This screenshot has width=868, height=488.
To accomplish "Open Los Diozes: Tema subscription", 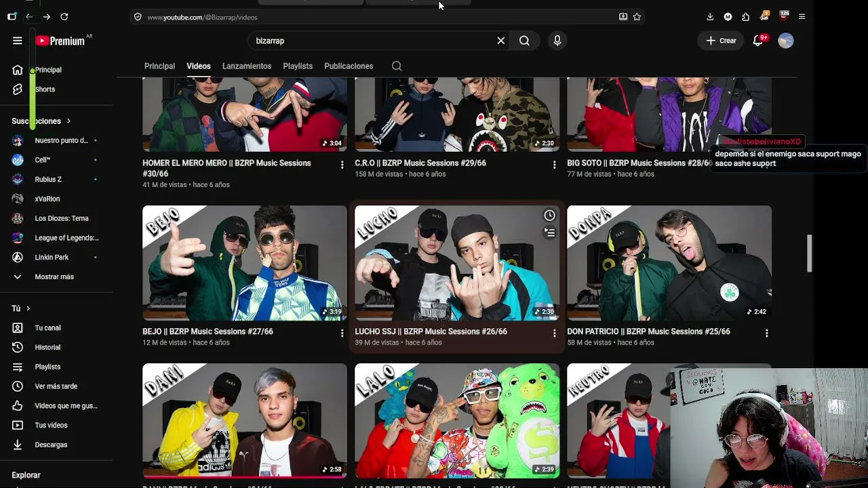I will tap(56, 218).
